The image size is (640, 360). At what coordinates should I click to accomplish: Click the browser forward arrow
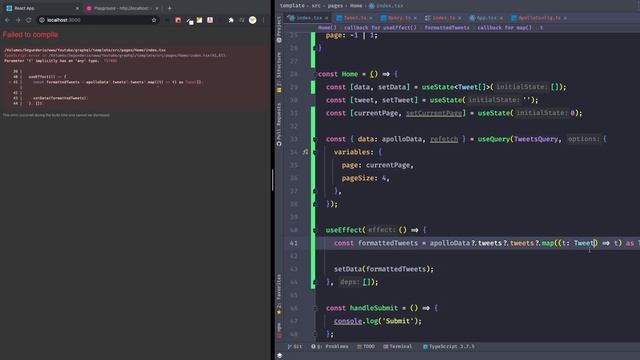(x=18, y=20)
